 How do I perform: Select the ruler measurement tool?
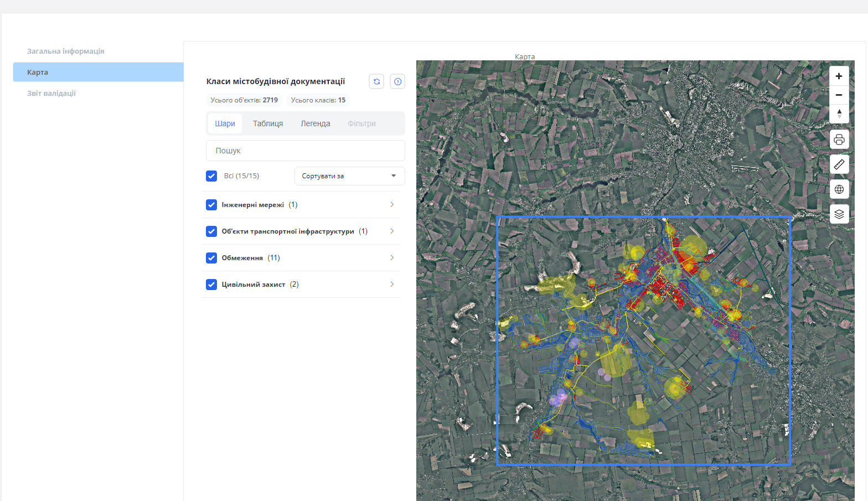[x=839, y=164]
